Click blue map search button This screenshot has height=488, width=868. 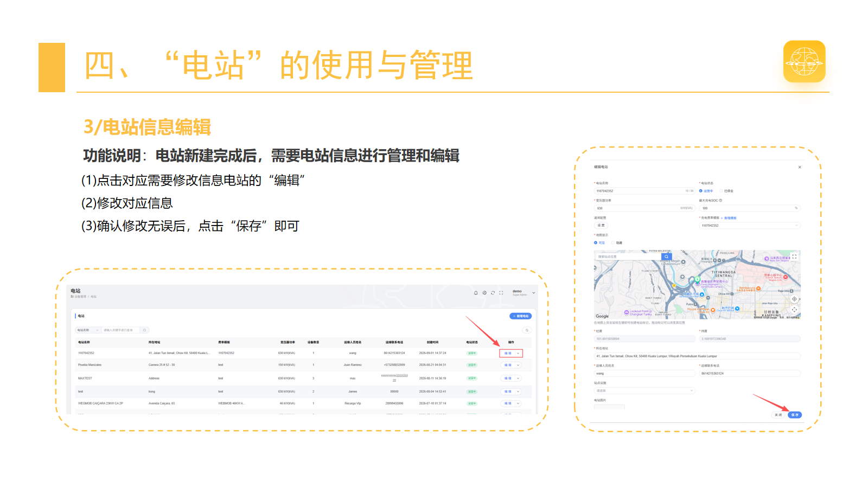click(x=666, y=256)
